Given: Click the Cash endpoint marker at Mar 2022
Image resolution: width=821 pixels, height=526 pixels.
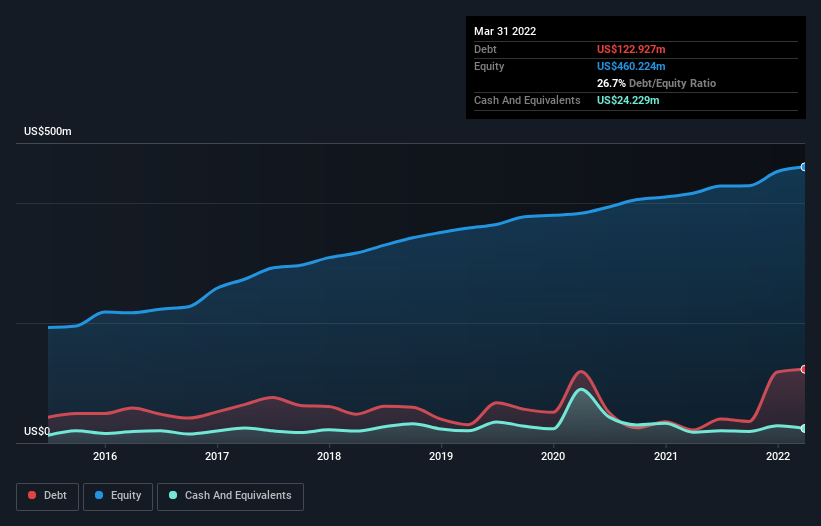Looking at the screenshot, I should tap(804, 429).
